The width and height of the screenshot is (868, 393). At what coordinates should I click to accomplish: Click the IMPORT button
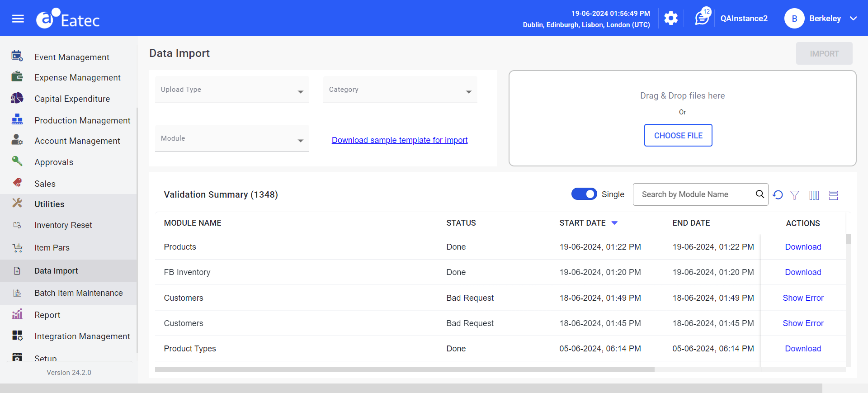pos(824,53)
